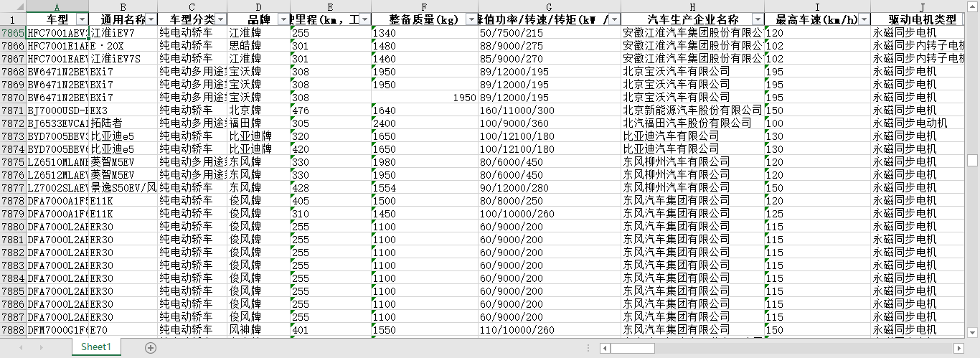Image resolution: width=980 pixels, height=358 pixels.
Task: Click the vertical scrollbar thumb
Action: click(973, 160)
